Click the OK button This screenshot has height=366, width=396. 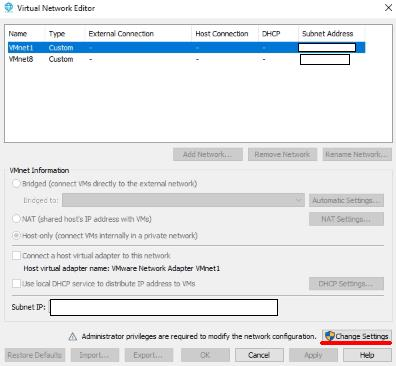click(x=205, y=355)
